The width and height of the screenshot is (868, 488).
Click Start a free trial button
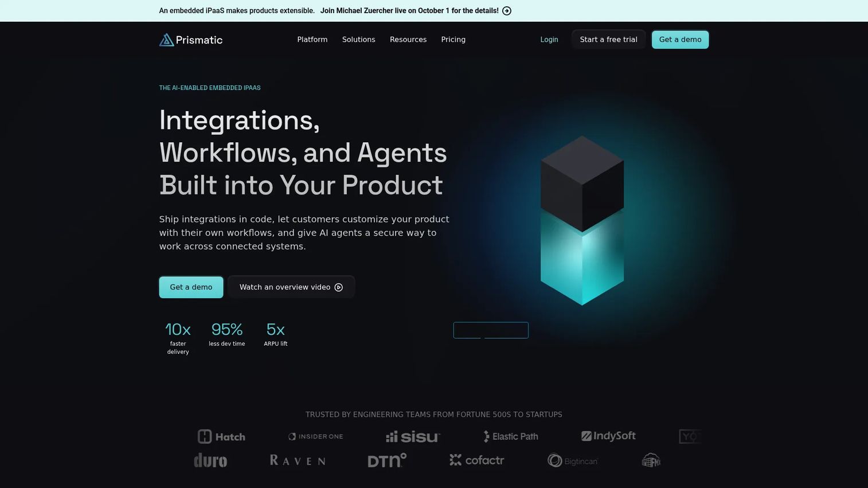[609, 40]
